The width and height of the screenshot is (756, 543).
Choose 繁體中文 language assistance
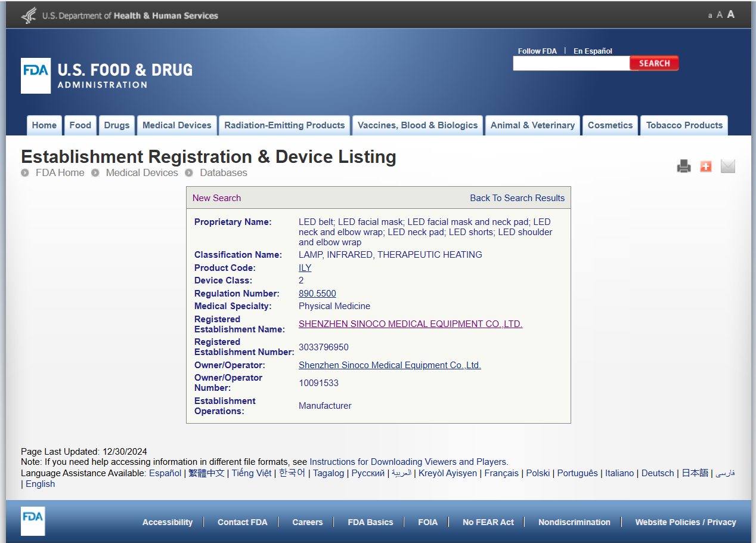tap(207, 473)
